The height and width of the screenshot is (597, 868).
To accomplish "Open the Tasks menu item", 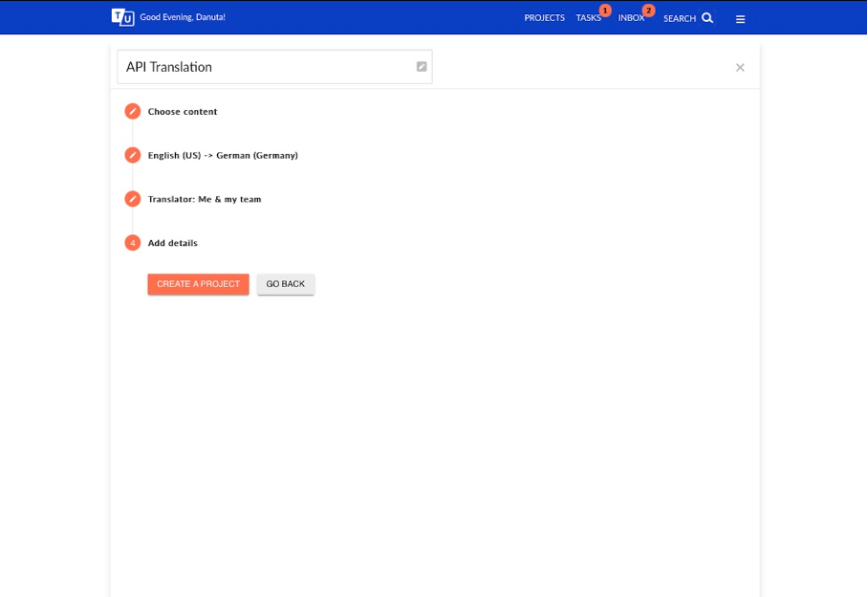I will coord(589,18).
